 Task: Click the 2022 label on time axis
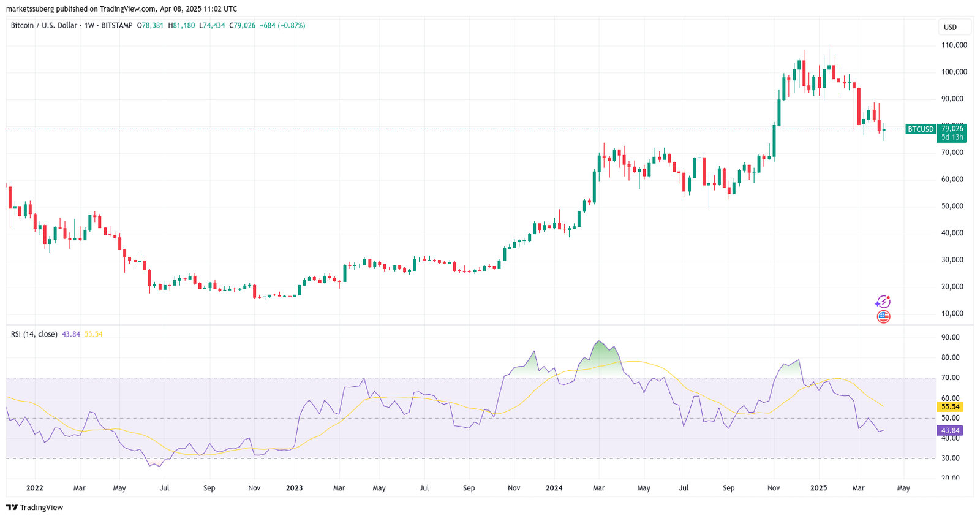[34, 488]
